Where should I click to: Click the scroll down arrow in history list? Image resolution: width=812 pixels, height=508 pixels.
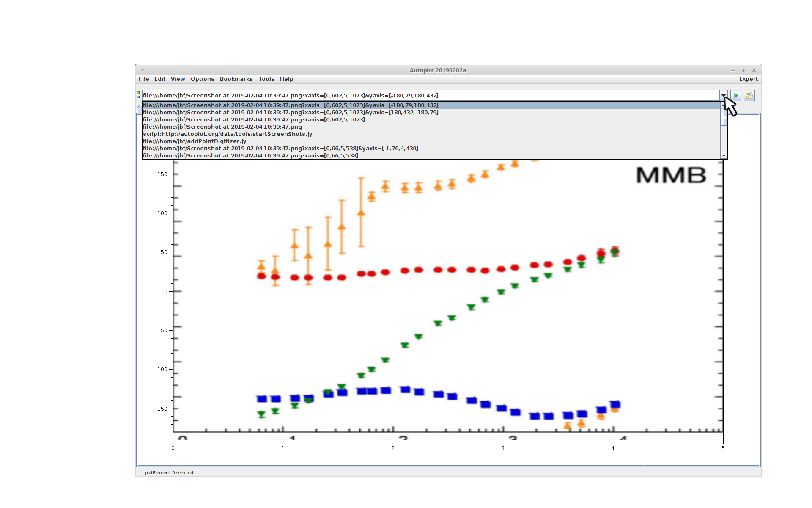pyautogui.click(x=724, y=156)
